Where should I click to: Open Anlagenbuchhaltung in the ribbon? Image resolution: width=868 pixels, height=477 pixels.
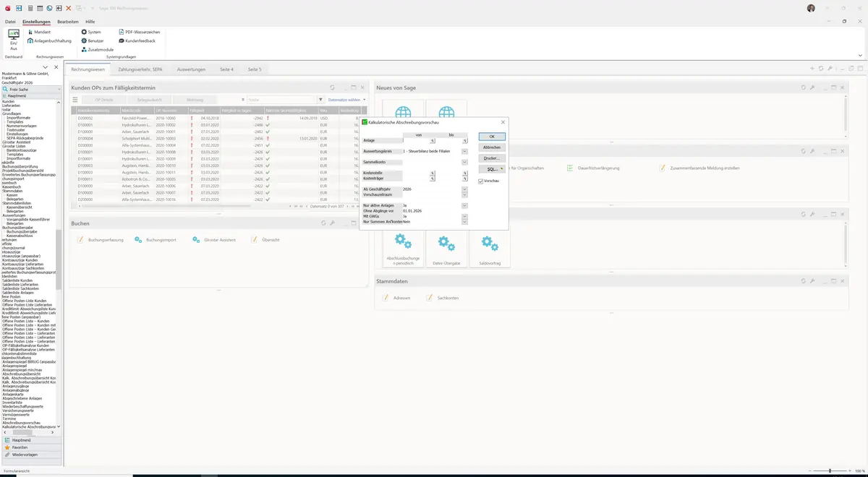pyautogui.click(x=49, y=41)
